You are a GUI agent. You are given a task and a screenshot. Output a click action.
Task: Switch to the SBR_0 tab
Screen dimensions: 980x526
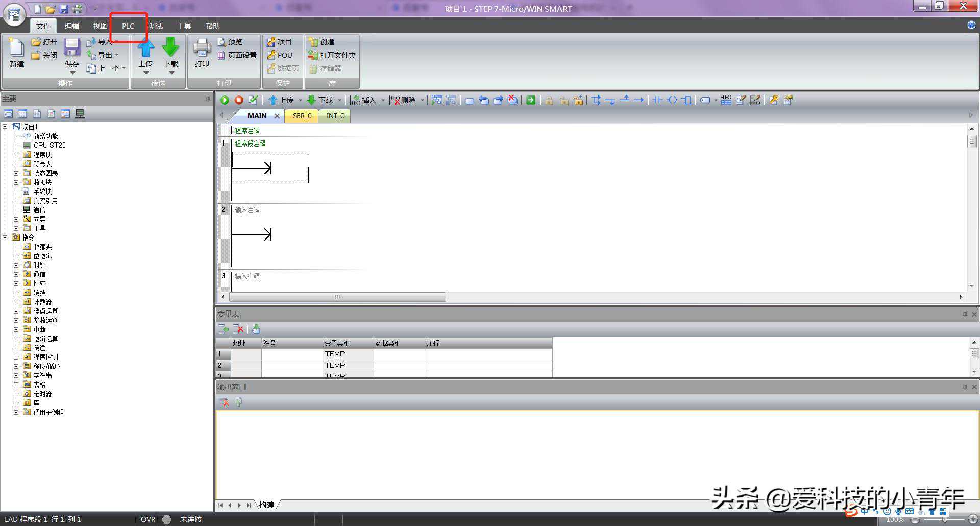[x=302, y=116]
